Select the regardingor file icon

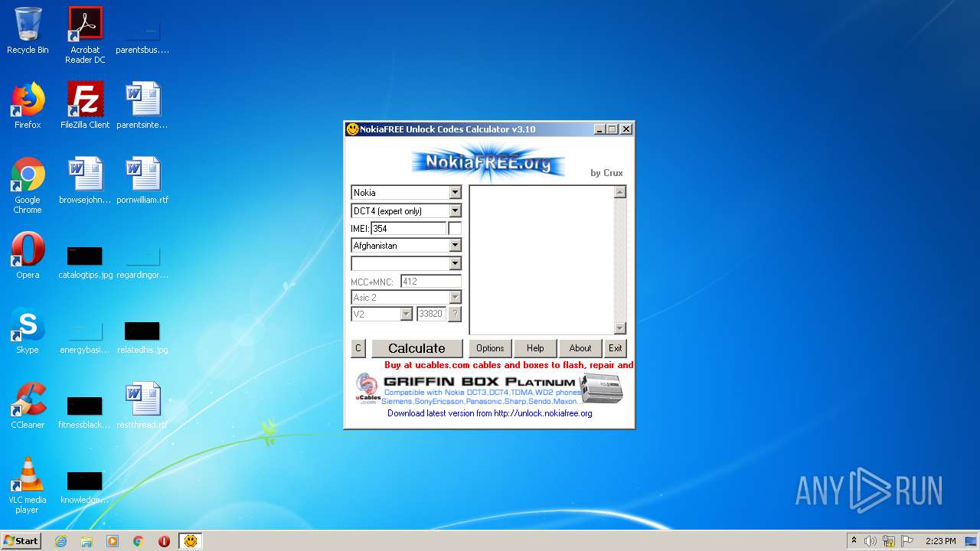click(x=142, y=260)
